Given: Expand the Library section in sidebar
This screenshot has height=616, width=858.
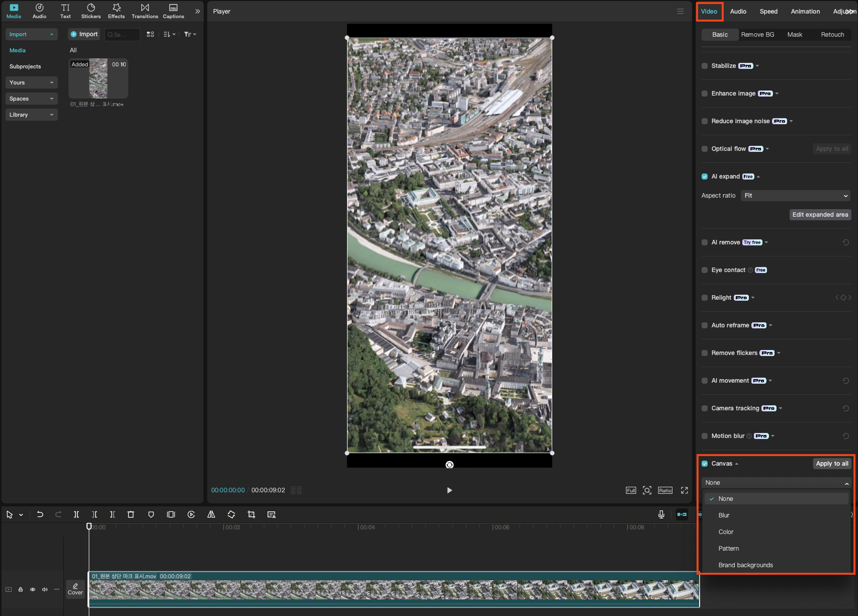Looking at the screenshot, I should point(31,115).
